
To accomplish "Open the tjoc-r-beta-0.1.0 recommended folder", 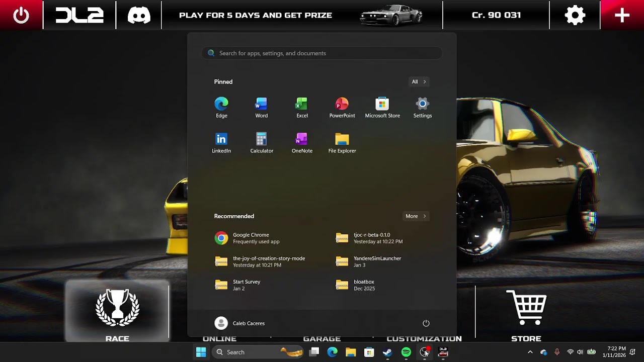I will tap(383, 238).
